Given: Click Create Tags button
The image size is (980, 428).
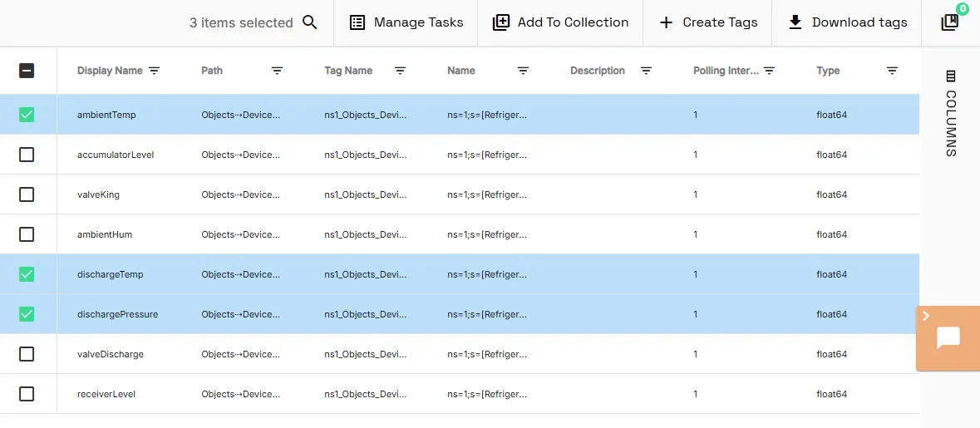Looking at the screenshot, I should (708, 22).
